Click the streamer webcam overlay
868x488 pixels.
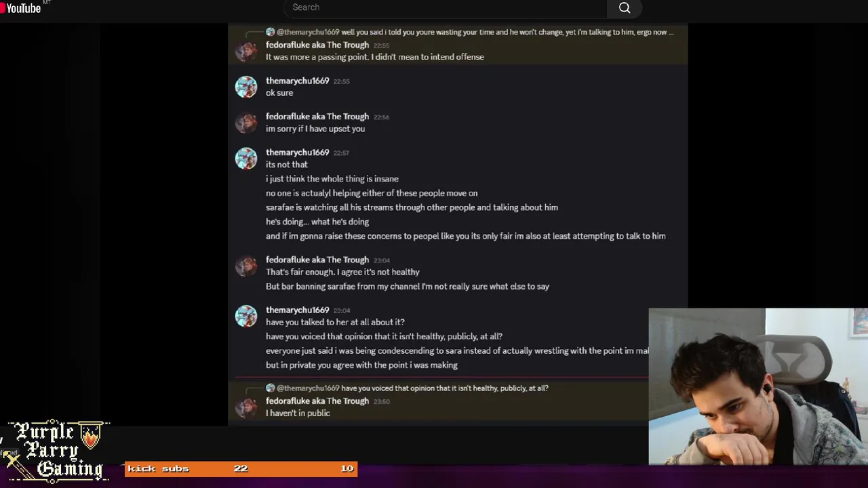pos(758,386)
